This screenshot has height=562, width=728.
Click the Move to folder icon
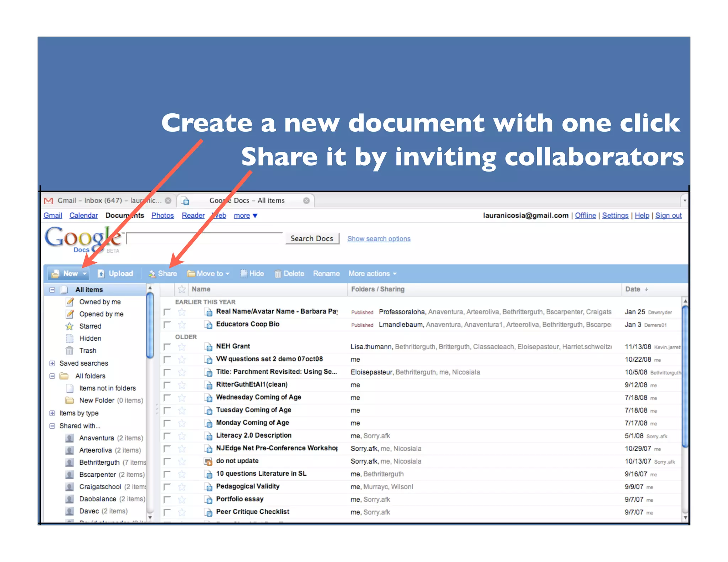point(191,274)
